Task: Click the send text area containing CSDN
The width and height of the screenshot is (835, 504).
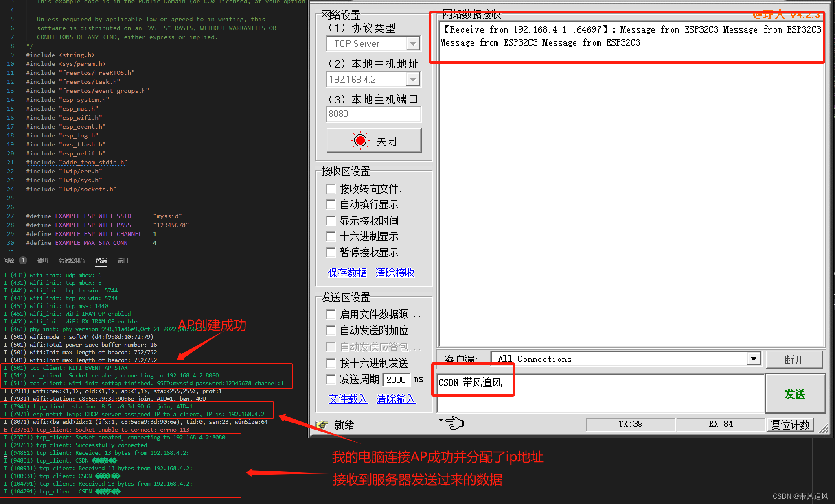Action: coord(601,393)
